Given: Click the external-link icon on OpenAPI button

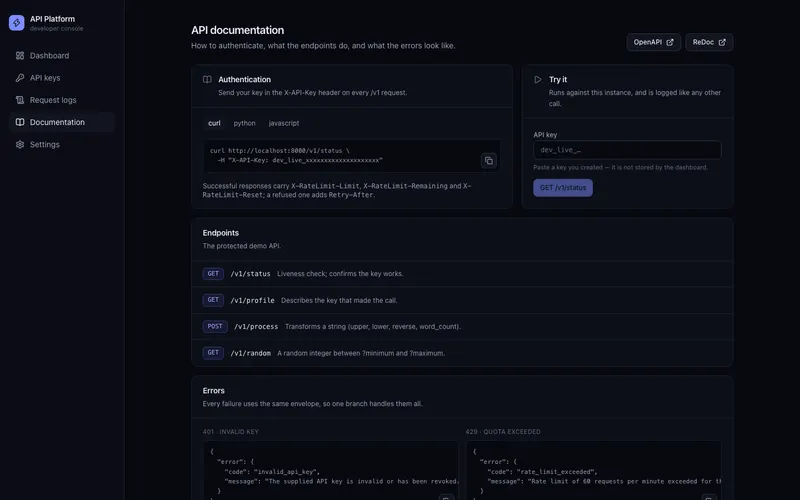Looking at the screenshot, I should 670,42.
